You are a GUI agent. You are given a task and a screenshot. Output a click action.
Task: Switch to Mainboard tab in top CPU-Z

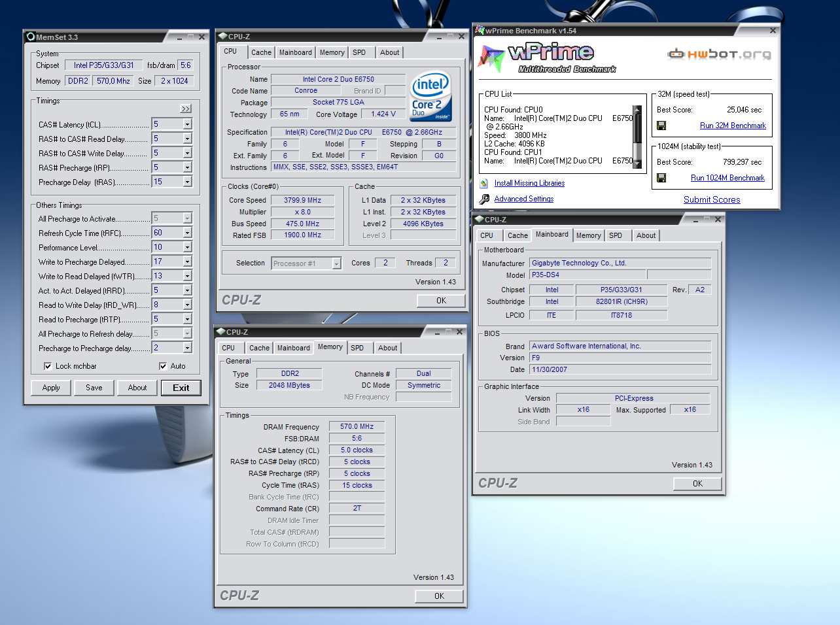tap(295, 52)
